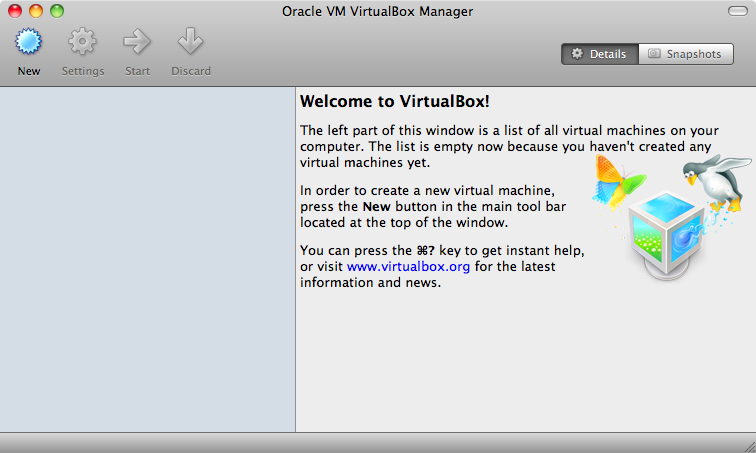Switch to the Details view
Viewport: 756px width, 453px height.
[x=600, y=54]
